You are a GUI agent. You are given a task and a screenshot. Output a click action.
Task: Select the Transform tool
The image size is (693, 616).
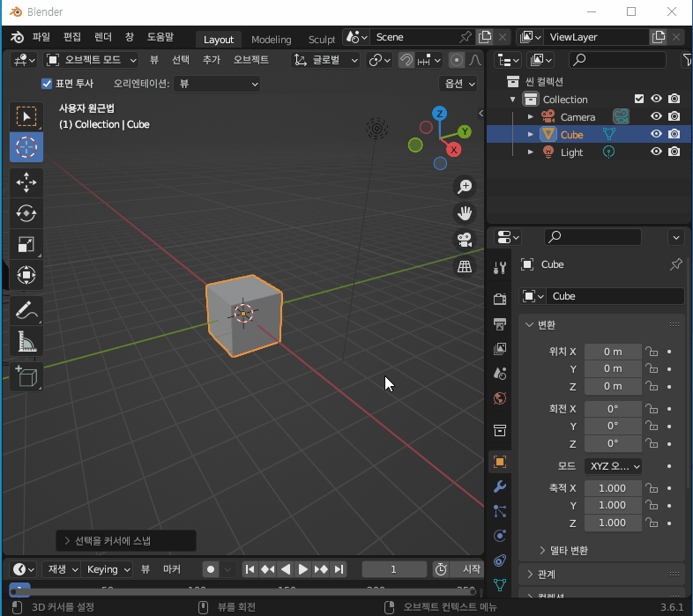[26, 275]
